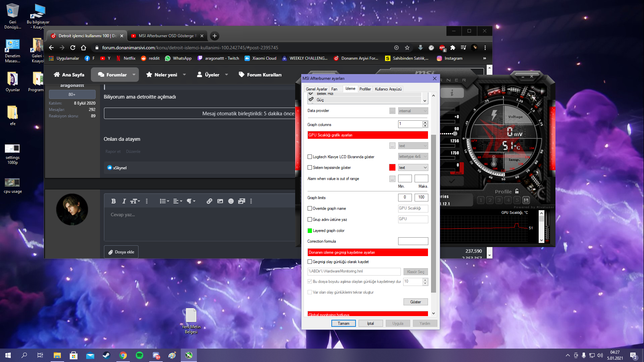Open the Forum Kuralları link
This screenshot has width=644, height=362.
click(260, 75)
